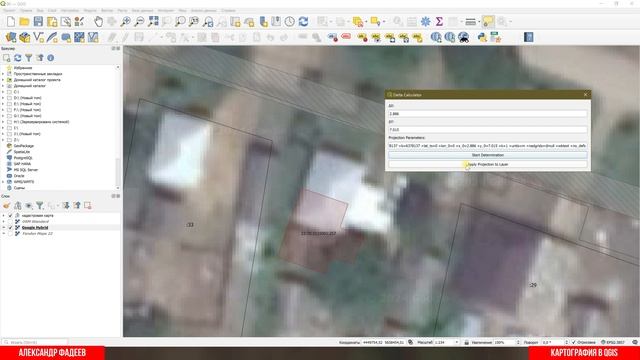Close the Delta Calculator dialog
The height and width of the screenshot is (360, 640).
[586, 94]
